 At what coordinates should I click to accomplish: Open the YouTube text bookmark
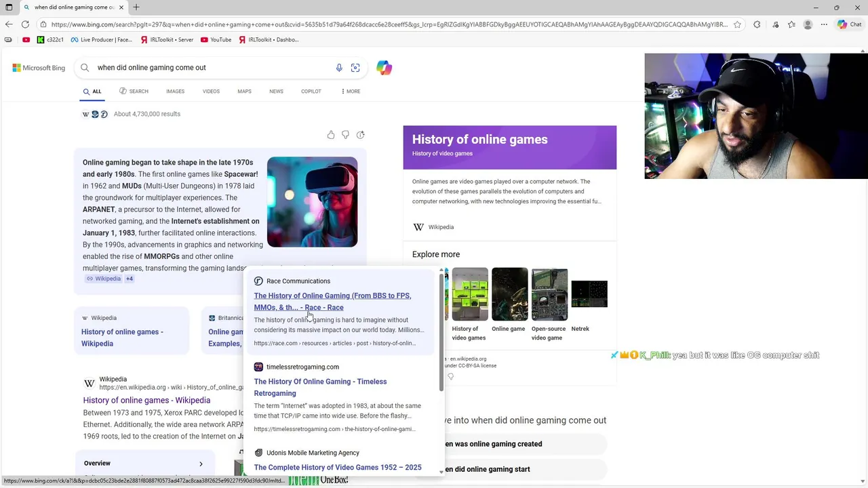pyautogui.click(x=216, y=40)
